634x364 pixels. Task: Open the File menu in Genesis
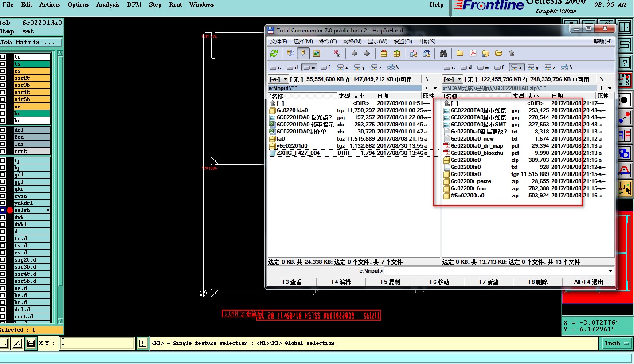(8, 5)
